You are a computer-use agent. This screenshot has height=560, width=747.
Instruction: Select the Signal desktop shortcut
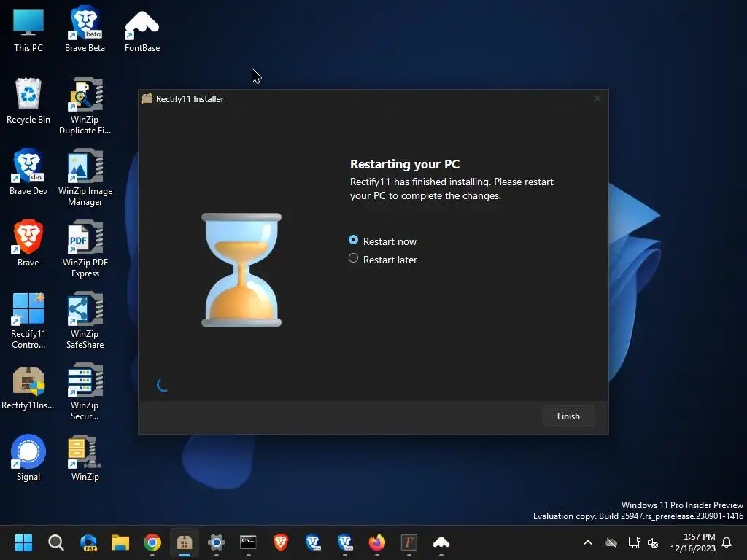[28, 458]
